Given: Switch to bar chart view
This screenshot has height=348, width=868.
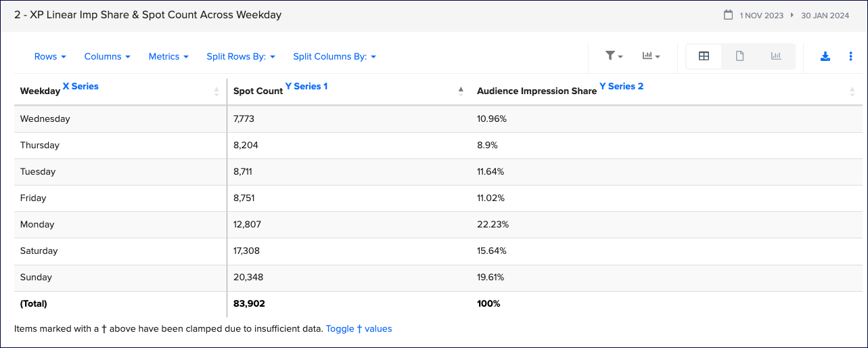Looking at the screenshot, I should click(x=776, y=56).
